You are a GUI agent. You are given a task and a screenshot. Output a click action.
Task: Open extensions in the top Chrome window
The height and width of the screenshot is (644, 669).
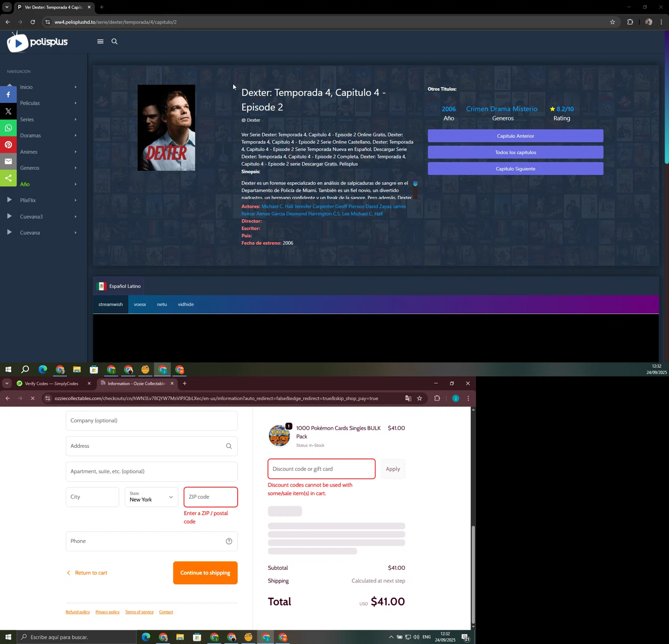pos(630,22)
